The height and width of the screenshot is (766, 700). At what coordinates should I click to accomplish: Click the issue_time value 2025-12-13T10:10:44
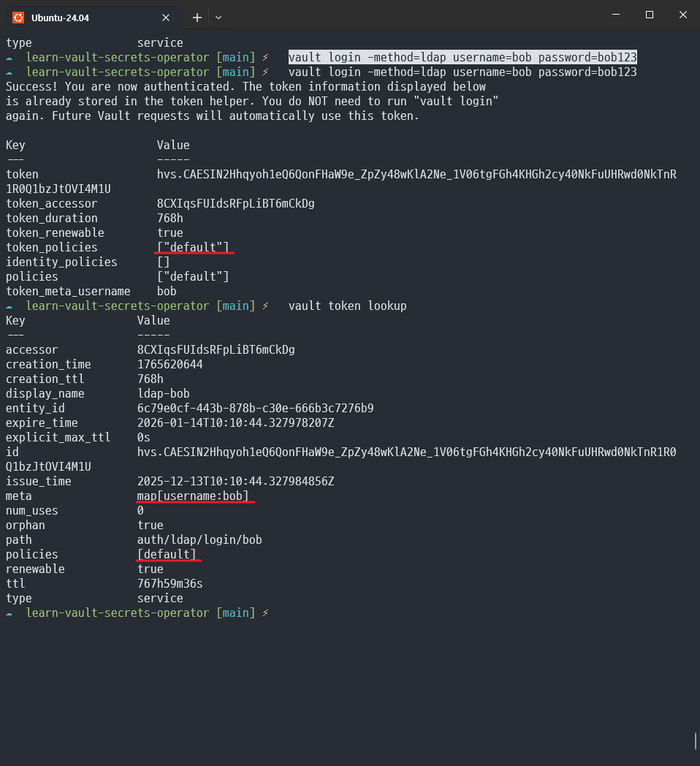tap(235, 481)
